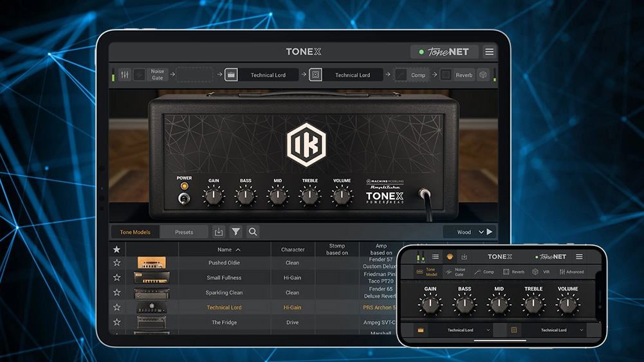Switch to the Presets tab

[184, 232]
